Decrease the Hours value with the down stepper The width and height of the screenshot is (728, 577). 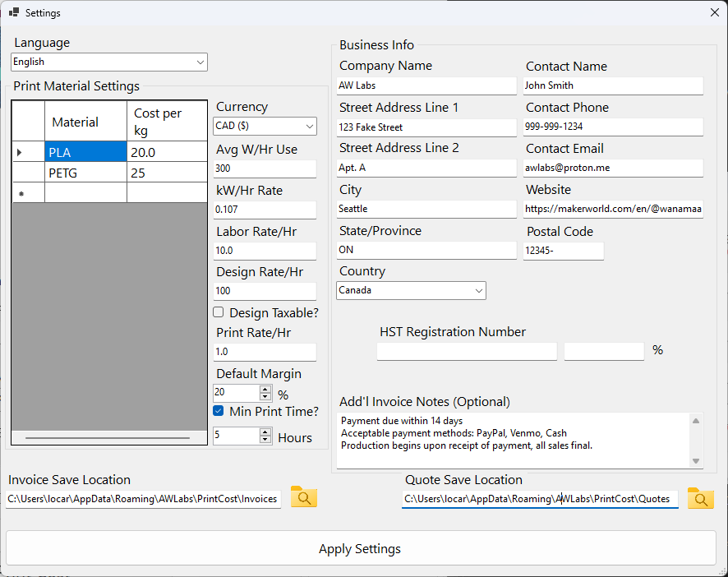265,440
